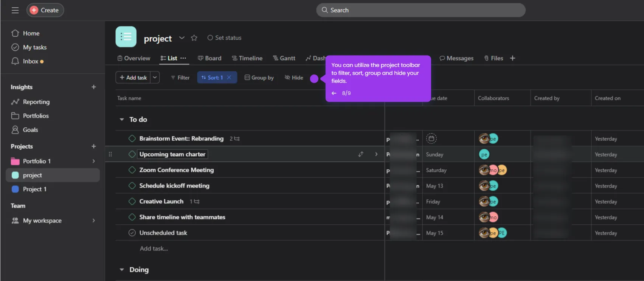The height and width of the screenshot is (281, 644).
Task: Toggle completion for Unscheduled task
Action: 132,233
